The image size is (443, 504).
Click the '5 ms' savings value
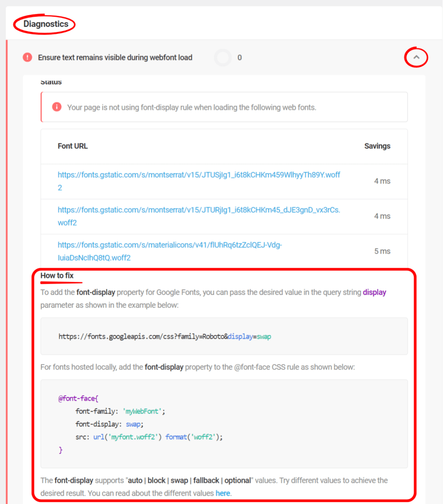click(382, 251)
